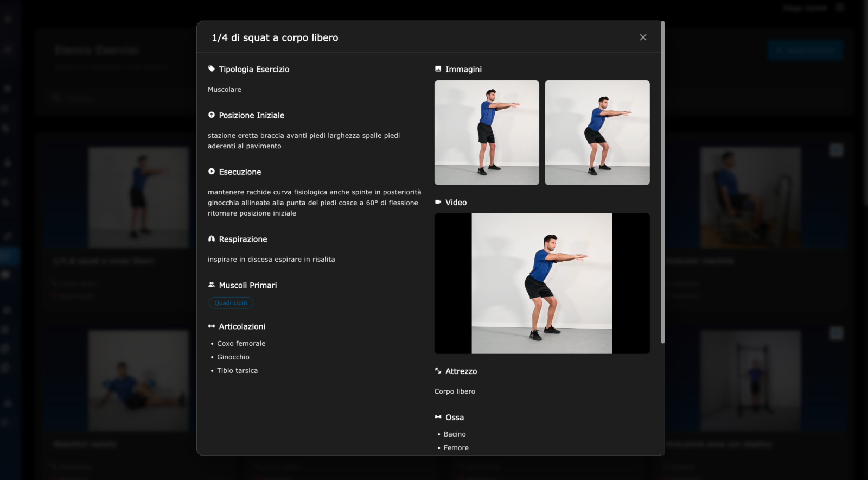
Task: Click the dialog title '1/4 di squat a corpo libero'
Action: [x=275, y=37]
